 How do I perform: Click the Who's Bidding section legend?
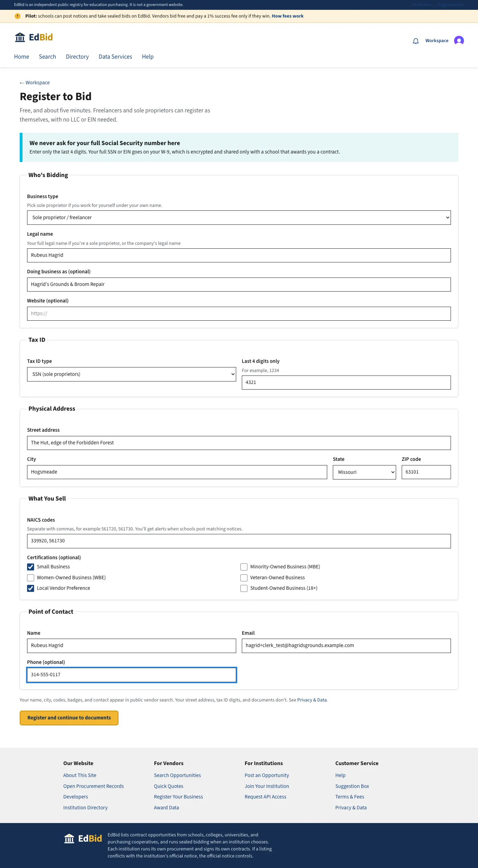click(48, 175)
